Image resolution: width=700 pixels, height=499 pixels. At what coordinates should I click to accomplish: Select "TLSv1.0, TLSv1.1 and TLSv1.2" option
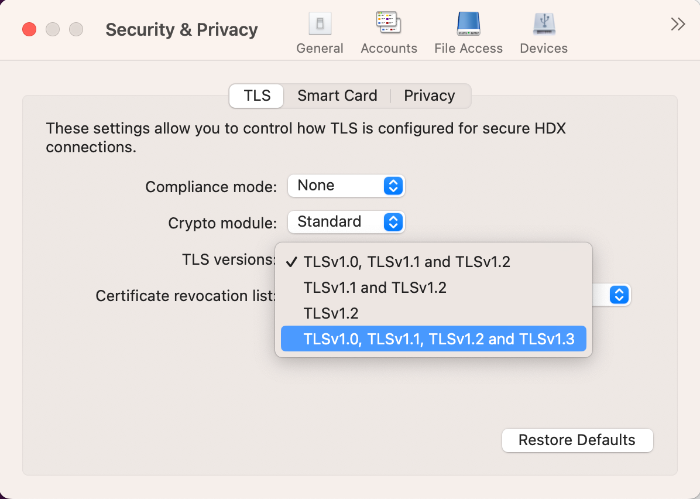point(407,262)
